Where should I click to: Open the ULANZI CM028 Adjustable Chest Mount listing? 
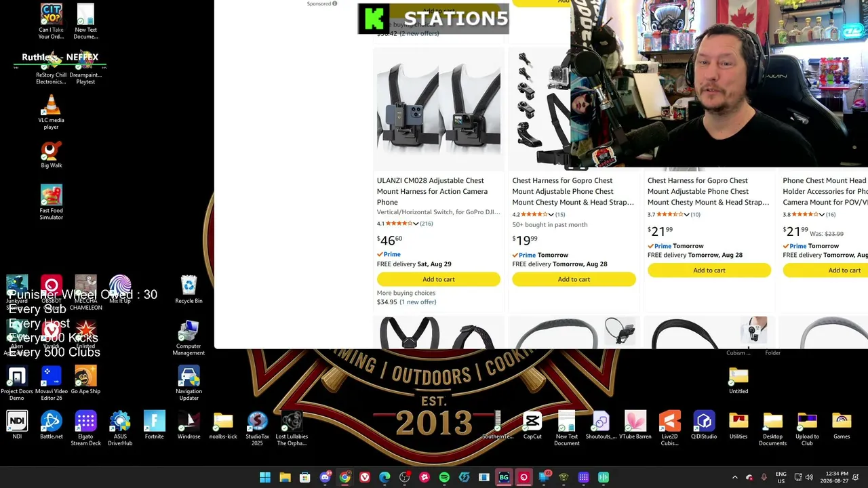(x=433, y=191)
